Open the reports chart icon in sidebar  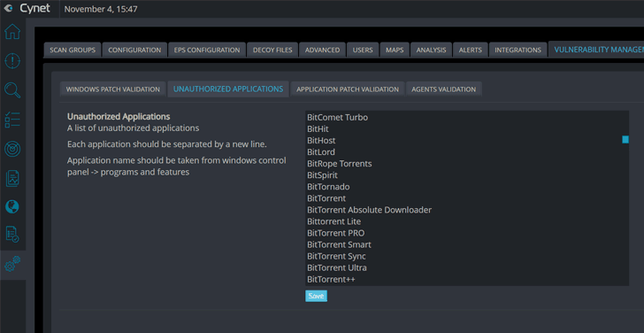[12, 178]
